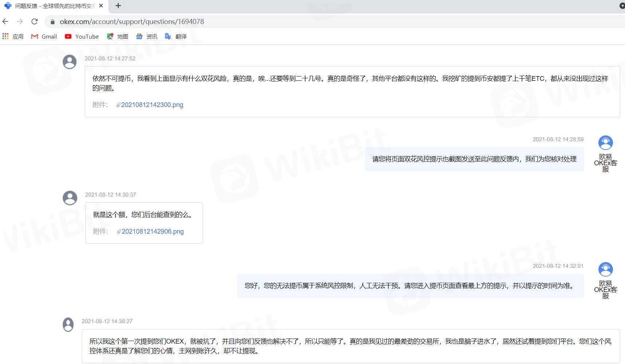625x364 pixels.
Task: Click the user avatar at 14:27:52 message
Action: (x=70, y=62)
